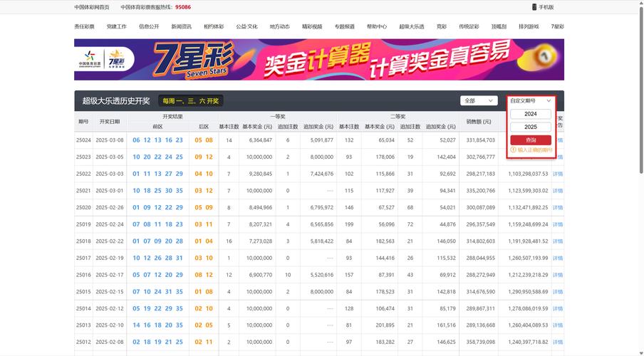
Task: Open the 公益·文化 nav menu
Action: pyautogui.click(x=246, y=26)
